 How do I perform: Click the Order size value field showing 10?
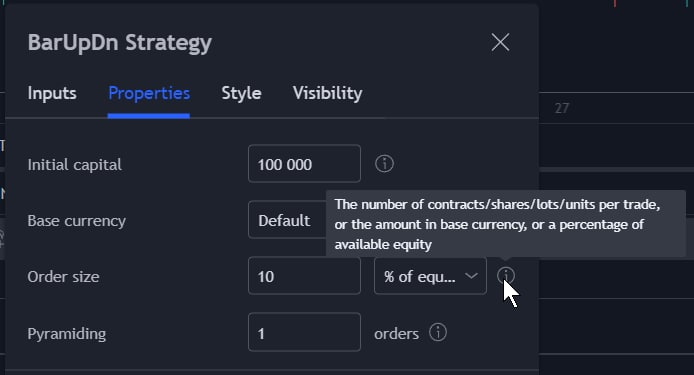click(305, 276)
